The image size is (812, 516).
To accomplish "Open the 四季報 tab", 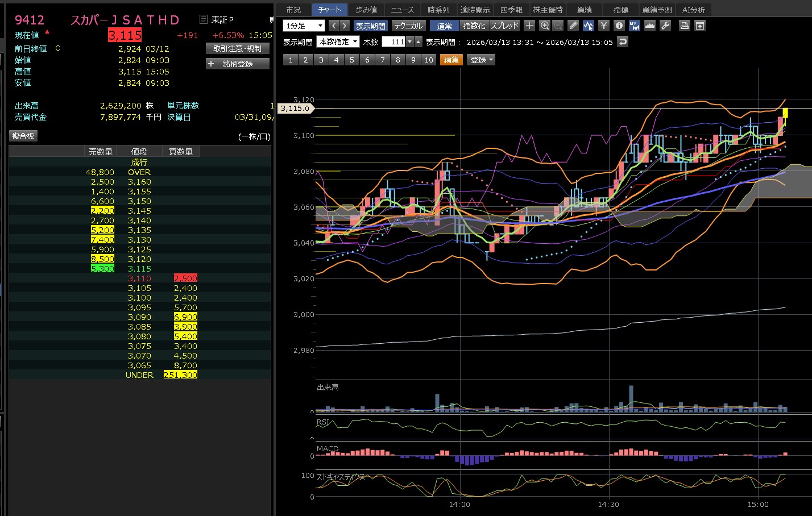I will coord(511,10).
